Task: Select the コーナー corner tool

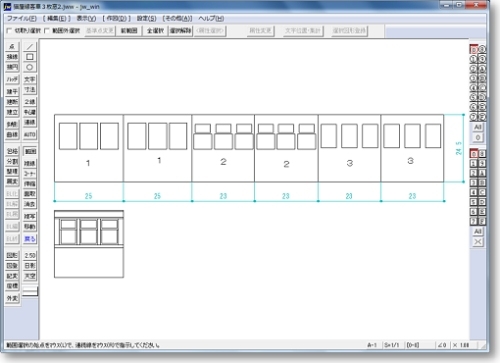Action: (30, 174)
